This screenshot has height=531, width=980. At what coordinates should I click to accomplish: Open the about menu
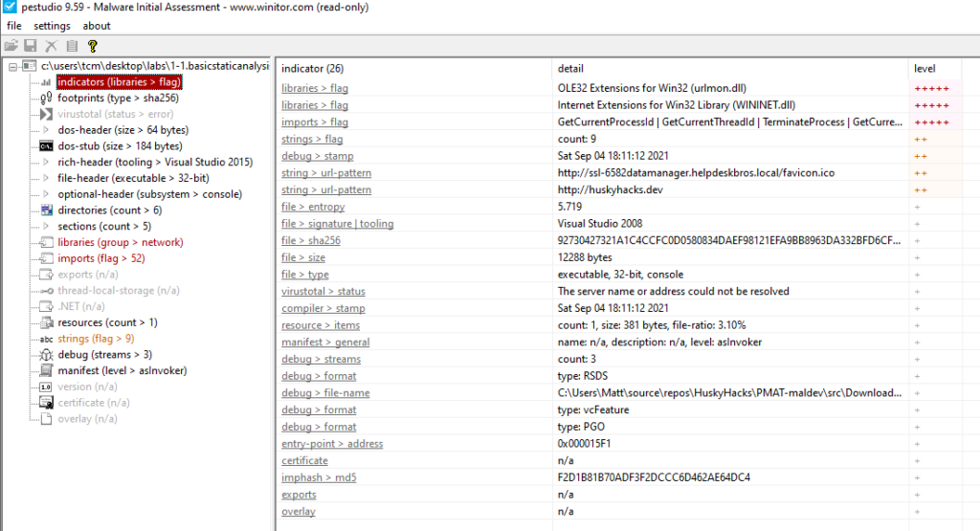coord(97,26)
